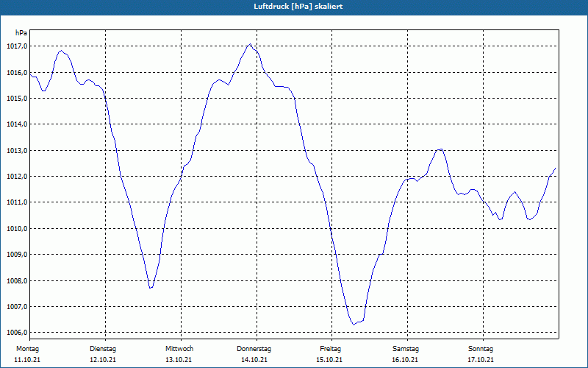The width and height of the screenshot is (588, 368).
Task: Click the pressure peak near 1017 on Donnerstag
Action: point(250,44)
